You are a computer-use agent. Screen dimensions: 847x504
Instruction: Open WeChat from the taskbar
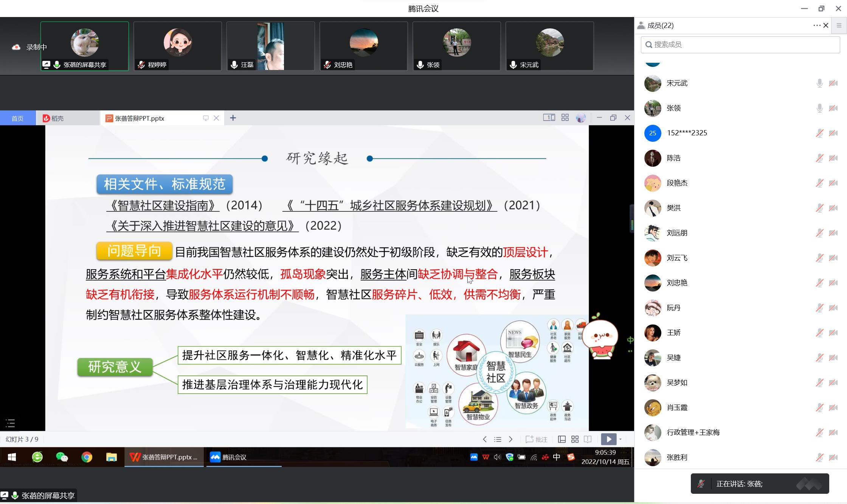point(62,457)
